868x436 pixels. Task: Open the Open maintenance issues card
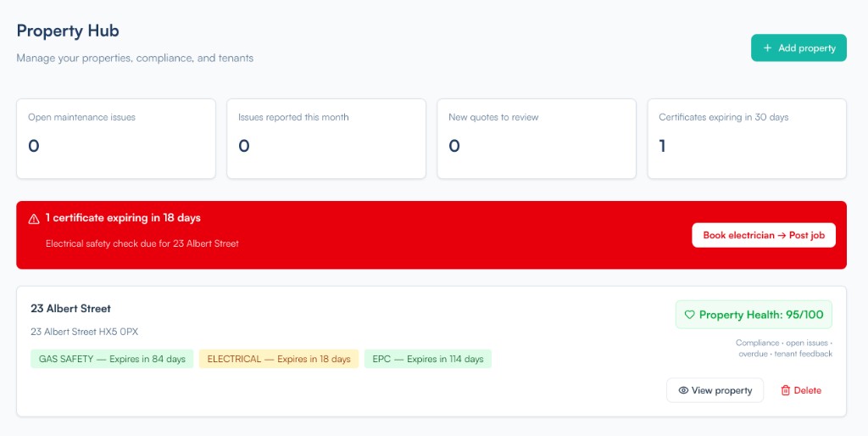116,139
